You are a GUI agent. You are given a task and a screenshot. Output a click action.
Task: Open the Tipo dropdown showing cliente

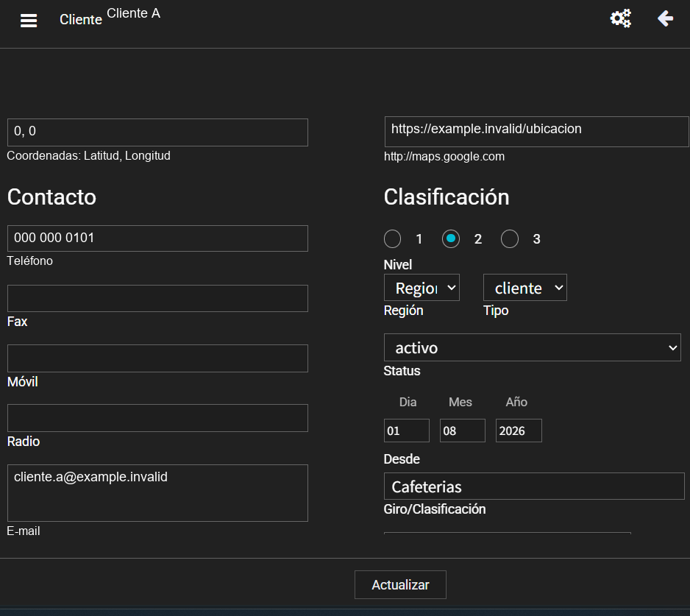pos(525,288)
